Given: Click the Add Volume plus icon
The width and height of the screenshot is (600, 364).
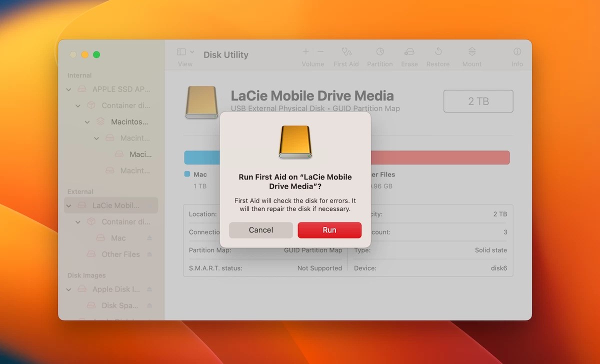Looking at the screenshot, I should [305, 51].
